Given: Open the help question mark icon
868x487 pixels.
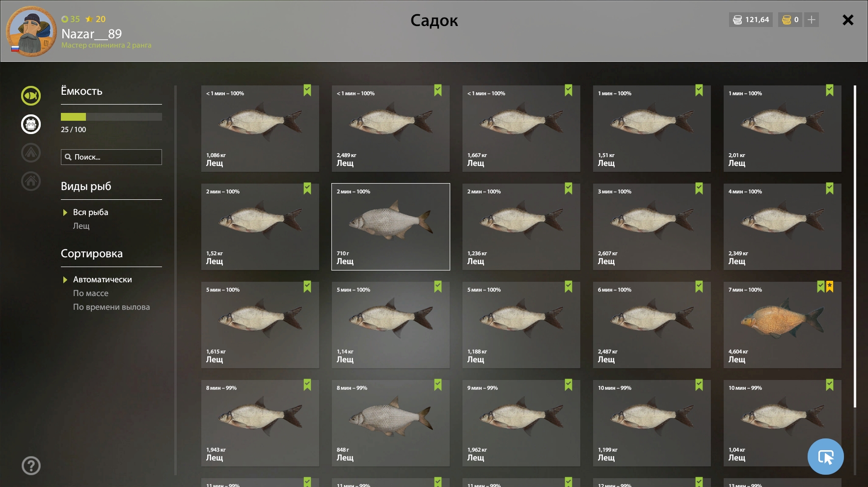Looking at the screenshot, I should click(x=31, y=465).
